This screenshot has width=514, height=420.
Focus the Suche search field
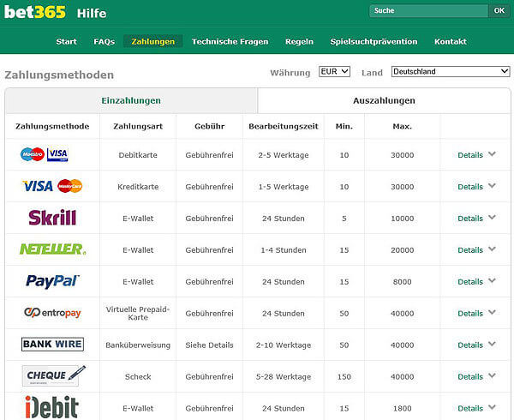coord(429,10)
